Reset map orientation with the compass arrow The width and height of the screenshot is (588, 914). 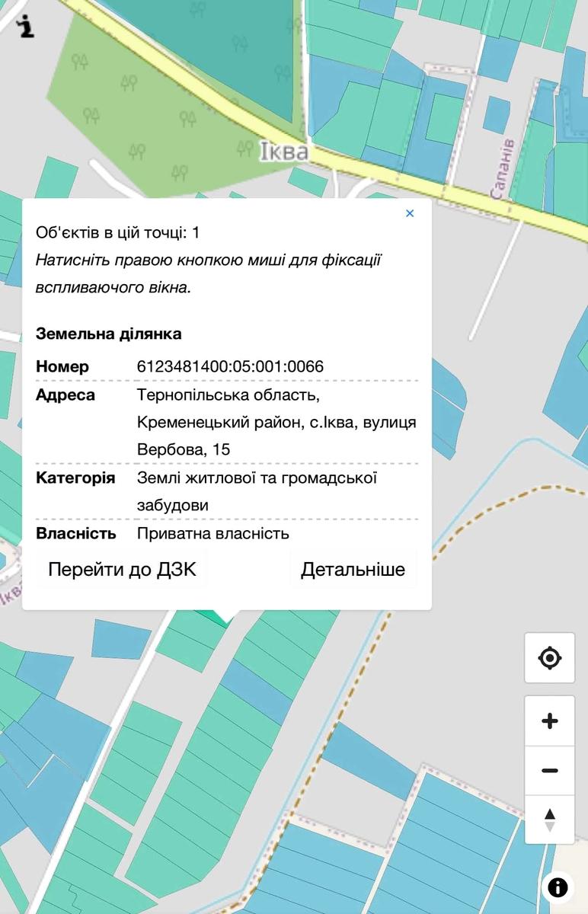coord(549,820)
